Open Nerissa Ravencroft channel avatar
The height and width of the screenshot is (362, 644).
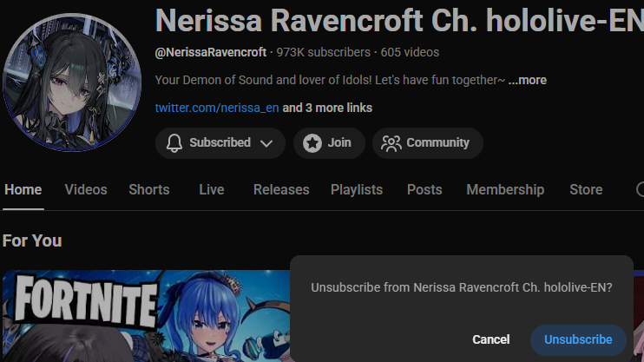tap(72, 82)
